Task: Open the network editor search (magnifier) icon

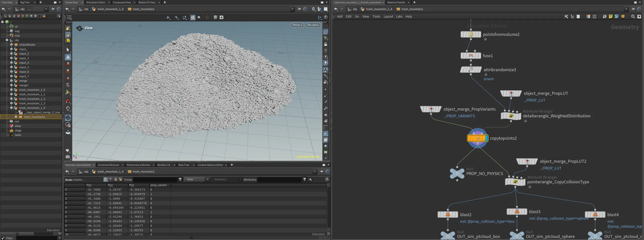Action: 633,17
